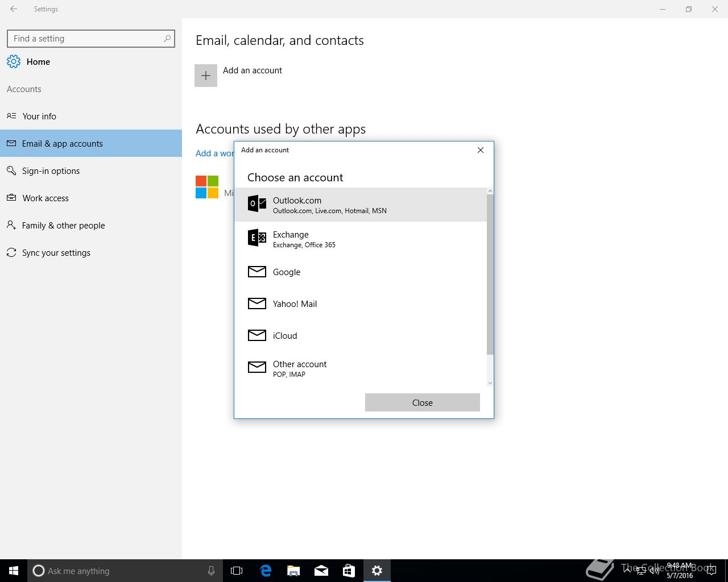Click the Home gear icon in sidebar

coord(14,61)
